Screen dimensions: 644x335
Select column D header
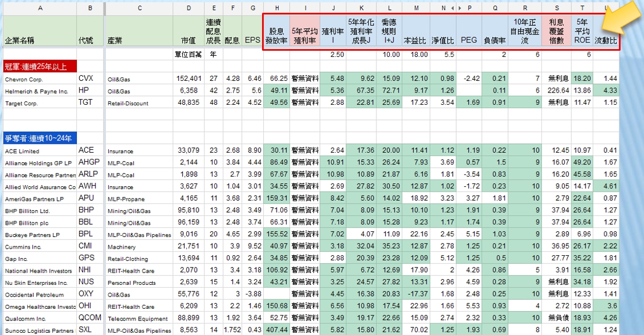tap(188, 8)
